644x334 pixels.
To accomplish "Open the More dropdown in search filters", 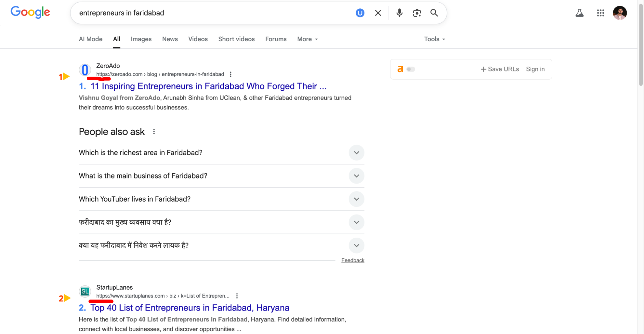I will pos(307,39).
